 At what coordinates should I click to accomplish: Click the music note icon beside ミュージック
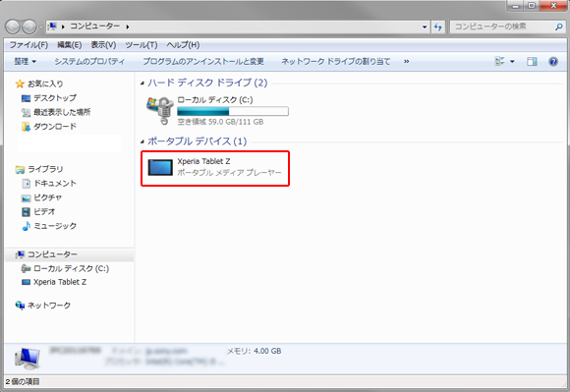(x=26, y=226)
